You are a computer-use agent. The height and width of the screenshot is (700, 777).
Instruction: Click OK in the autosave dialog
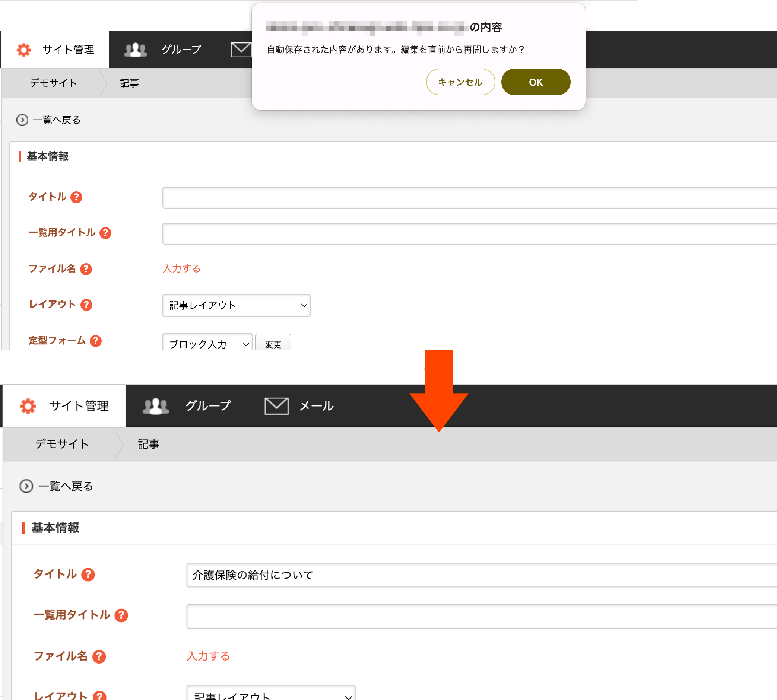click(x=535, y=82)
